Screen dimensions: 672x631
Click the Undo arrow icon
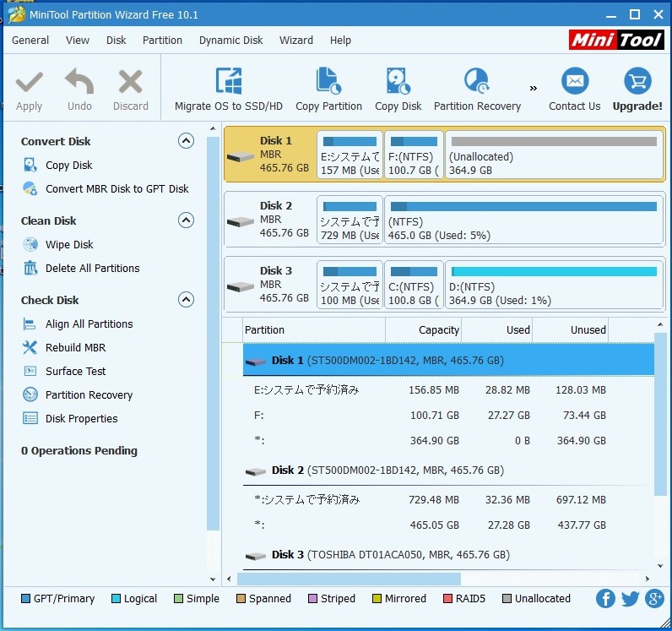coord(79,81)
